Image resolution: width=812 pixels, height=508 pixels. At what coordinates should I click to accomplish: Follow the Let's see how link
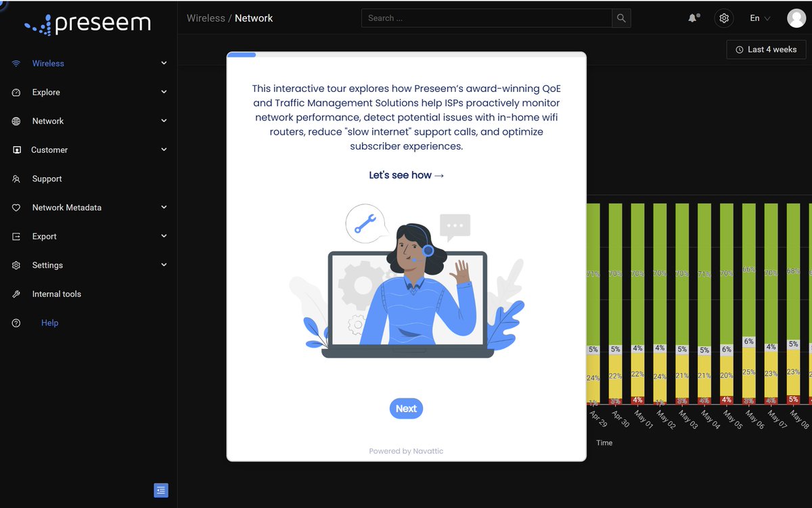(407, 175)
